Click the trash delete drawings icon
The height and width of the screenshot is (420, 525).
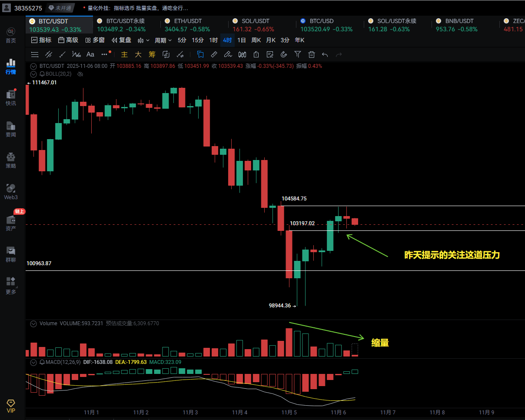click(x=312, y=54)
